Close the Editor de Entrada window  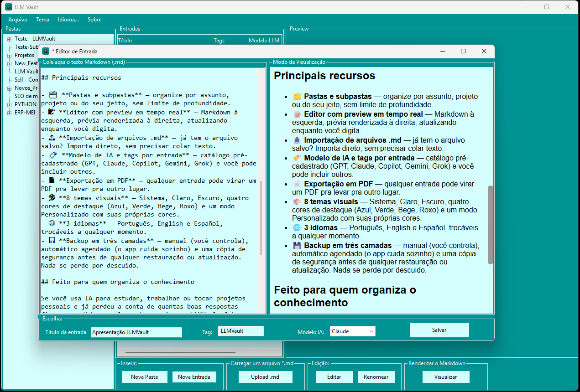(x=484, y=51)
